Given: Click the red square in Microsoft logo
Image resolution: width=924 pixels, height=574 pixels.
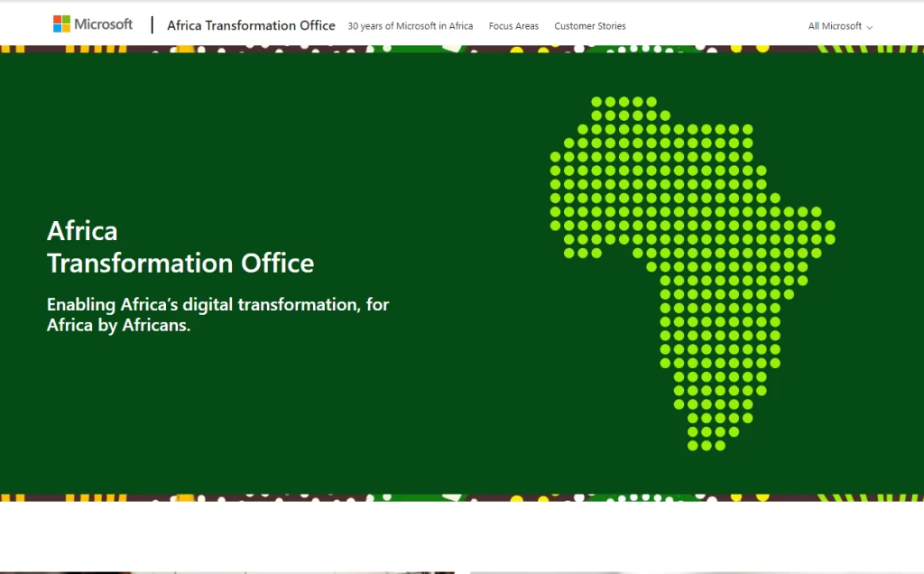Looking at the screenshot, I should click(57, 20).
